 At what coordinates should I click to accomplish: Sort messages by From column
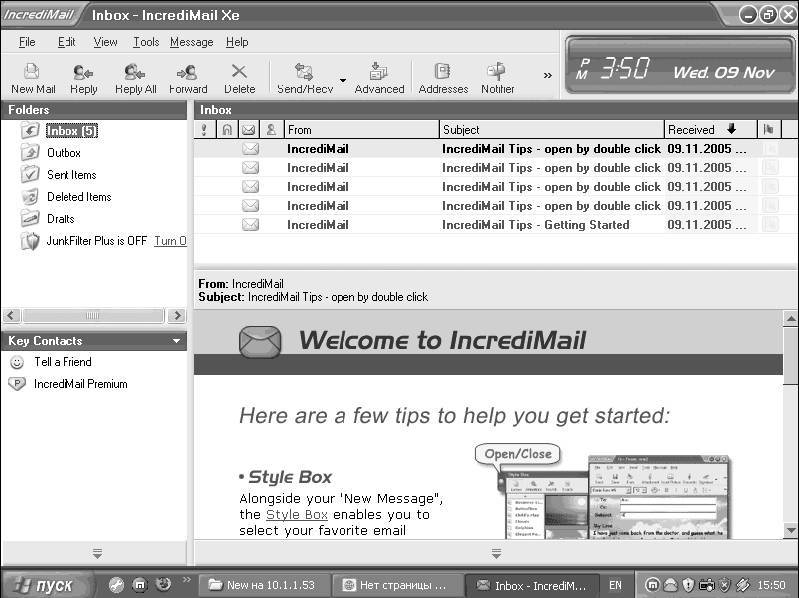[x=361, y=129]
